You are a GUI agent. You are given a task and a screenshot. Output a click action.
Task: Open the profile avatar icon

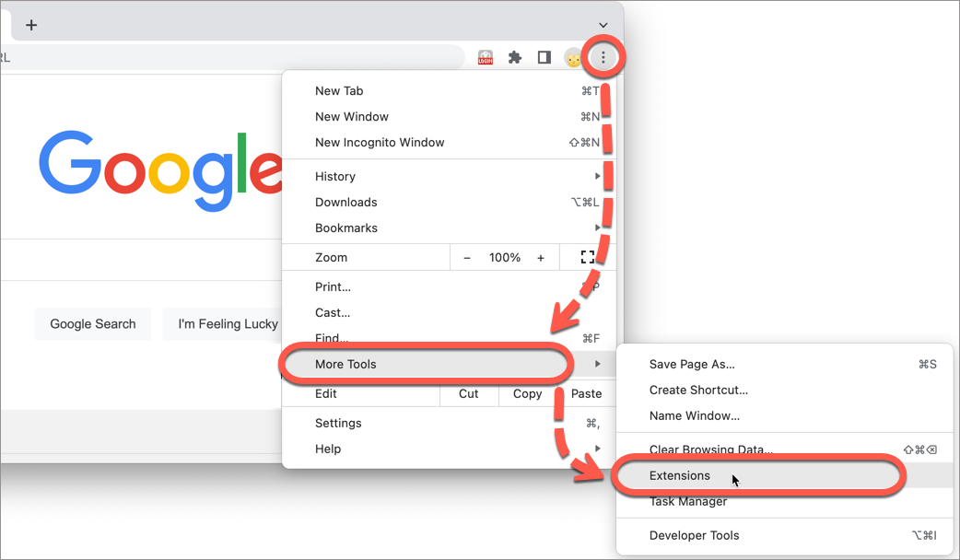click(572, 58)
